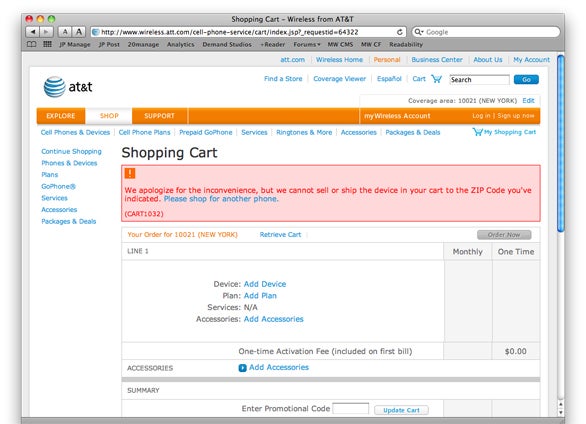Open the Readability bookmark

(406, 44)
